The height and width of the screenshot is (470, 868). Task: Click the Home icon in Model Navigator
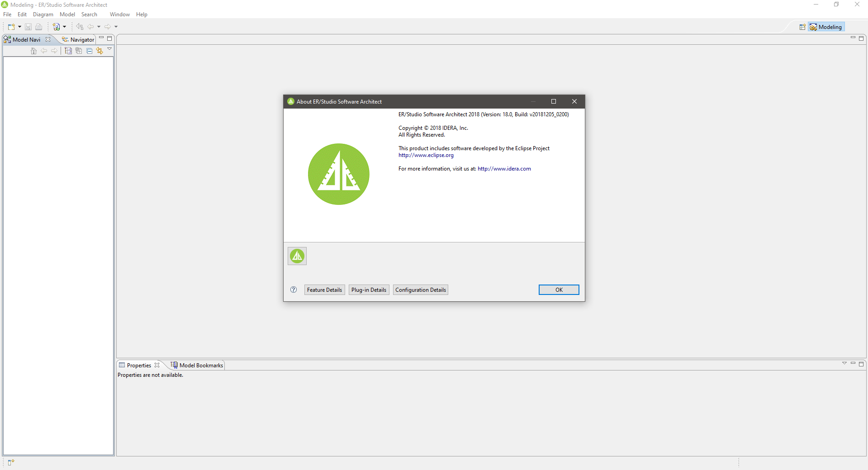tap(33, 51)
